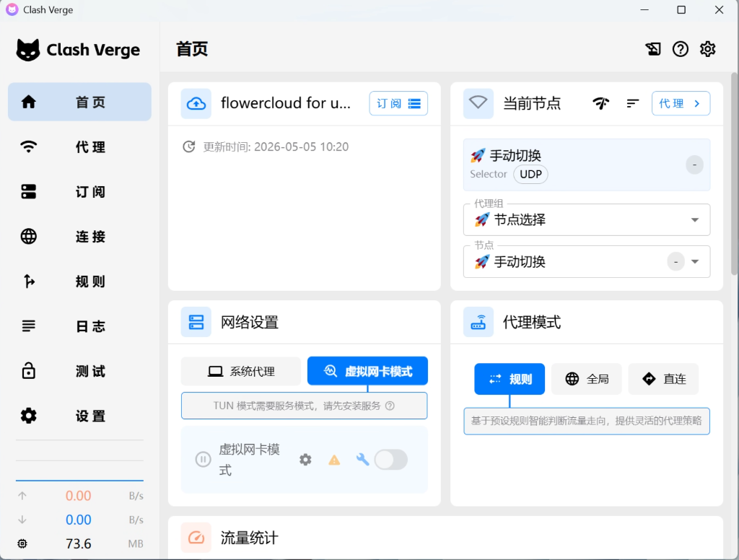The height and width of the screenshot is (560, 739).
Task: Click the UDP chip on Selector card
Action: (x=530, y=174)
